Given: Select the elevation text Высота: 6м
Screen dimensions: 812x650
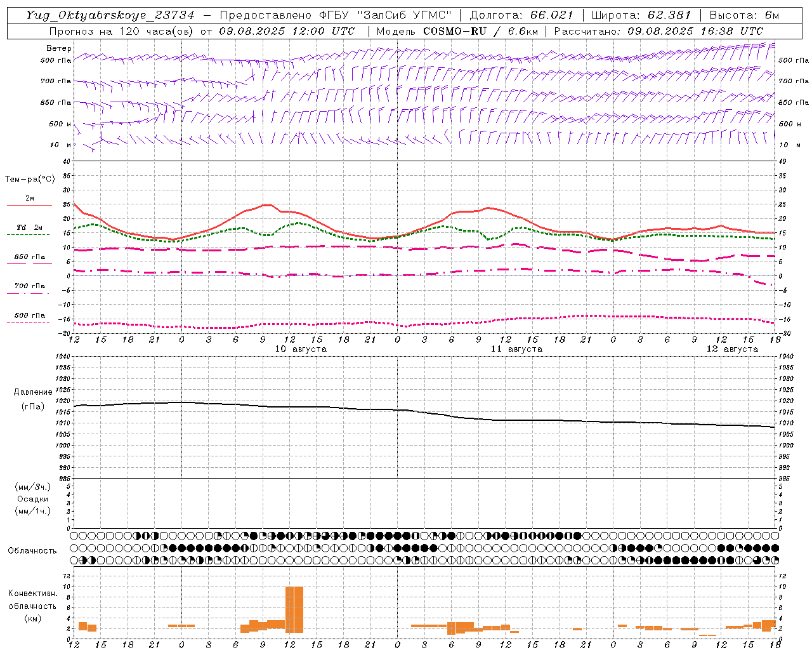Looking at the screenshot, I should pos(744,15).
